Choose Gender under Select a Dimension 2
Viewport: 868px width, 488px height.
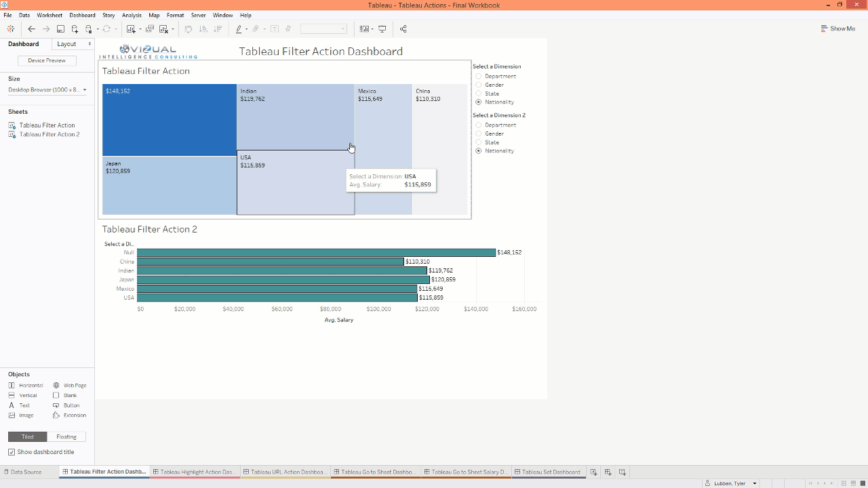(x=479, y=134)
